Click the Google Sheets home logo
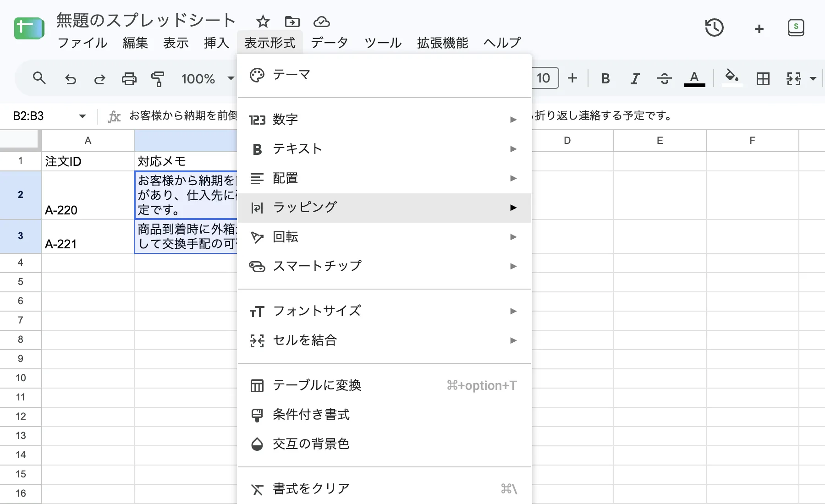Viewport: 825px width, 504px height. pyautogui.click(x=29, y=28)
